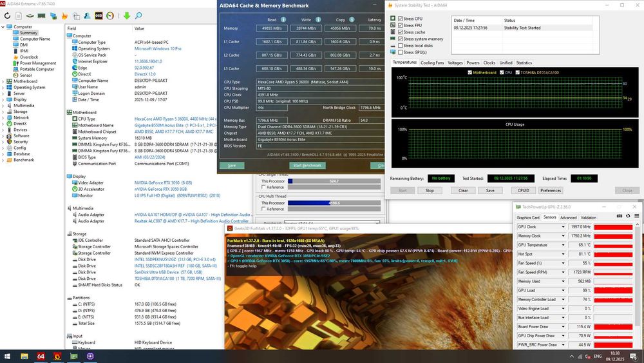Click CPU Multi Thread This Processor progress bar
644x363 pixels.
point(334,202)
